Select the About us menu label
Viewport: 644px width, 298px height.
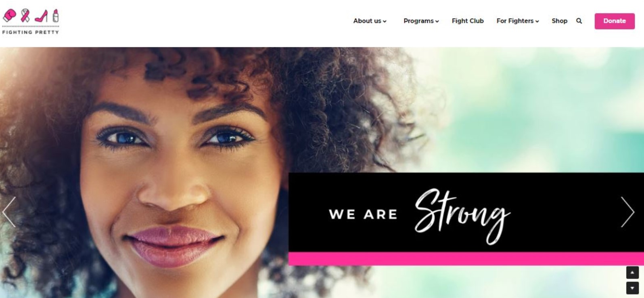click(367, 21)
